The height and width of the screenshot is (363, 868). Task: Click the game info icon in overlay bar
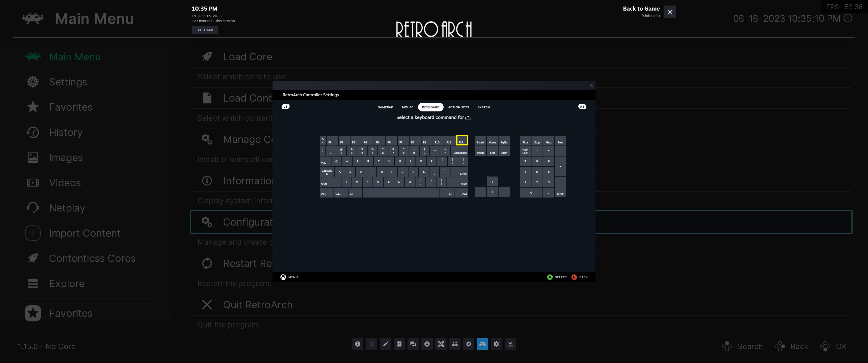(358, 344)
